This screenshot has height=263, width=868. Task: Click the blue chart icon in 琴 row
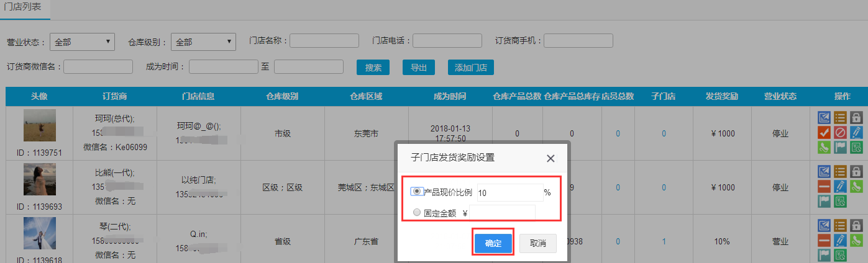click(824, 226)
